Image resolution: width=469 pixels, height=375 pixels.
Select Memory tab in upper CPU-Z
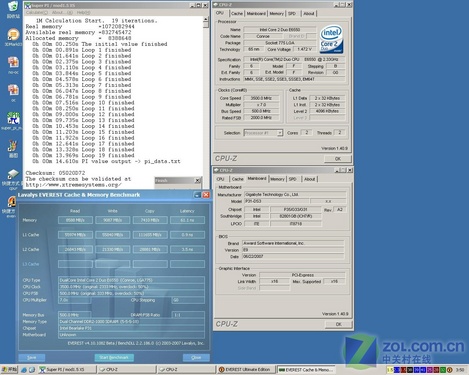pos(277,13)
